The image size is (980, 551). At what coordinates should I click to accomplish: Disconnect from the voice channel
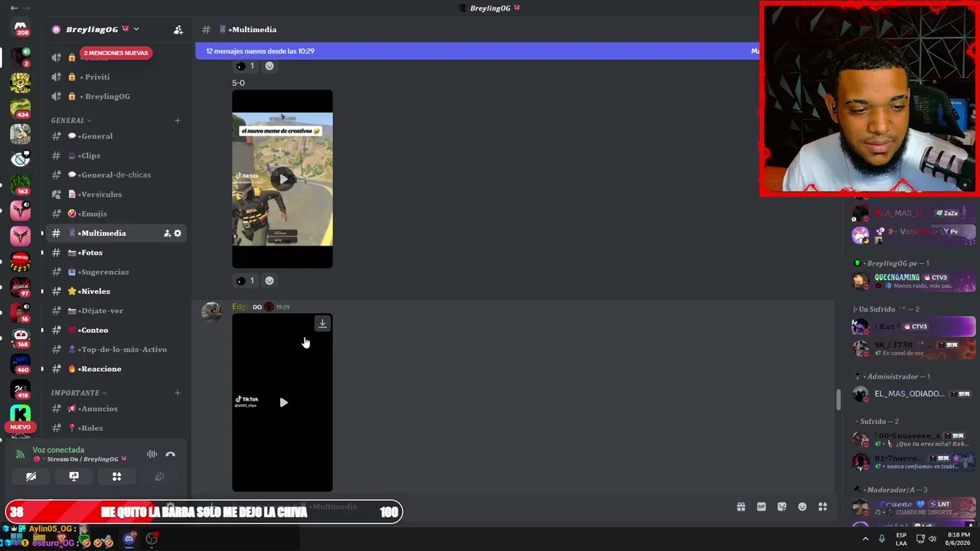[x=170, y=455]
